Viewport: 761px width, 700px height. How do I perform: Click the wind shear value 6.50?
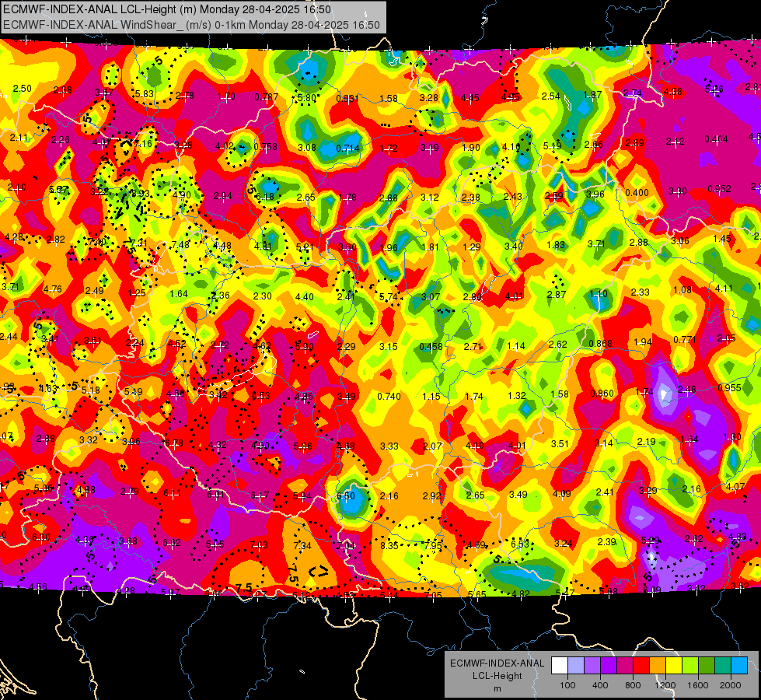click(x=346, y=496)
